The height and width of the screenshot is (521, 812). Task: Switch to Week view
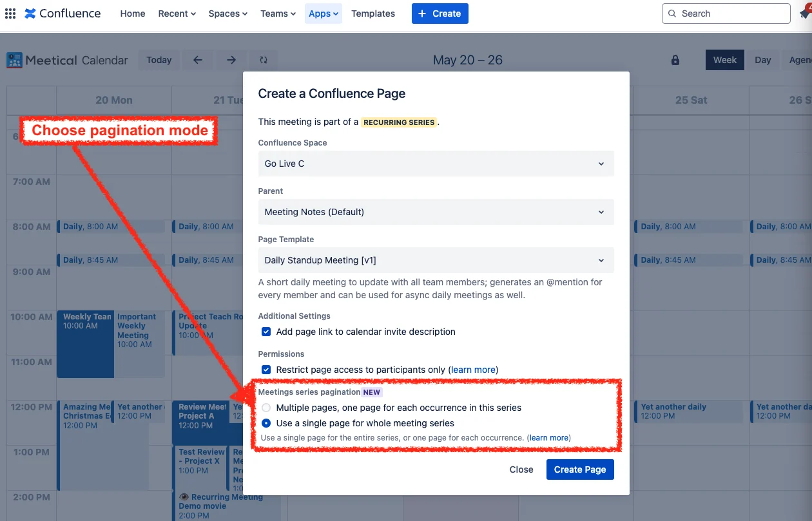725,60
